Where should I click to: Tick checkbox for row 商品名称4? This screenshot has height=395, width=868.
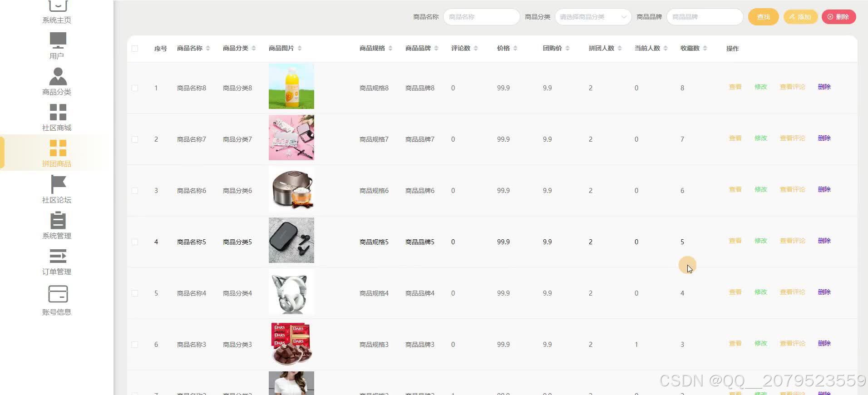(135, 293)
